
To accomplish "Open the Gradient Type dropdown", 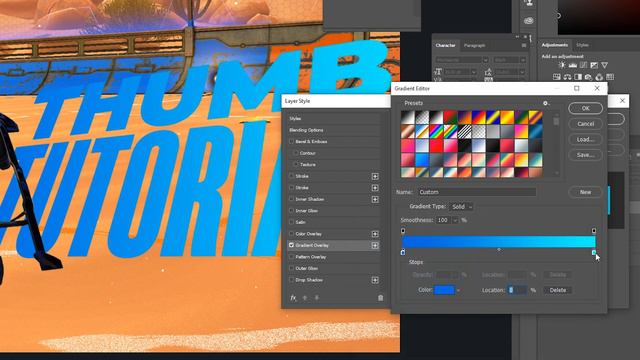I will coord(461,207).
